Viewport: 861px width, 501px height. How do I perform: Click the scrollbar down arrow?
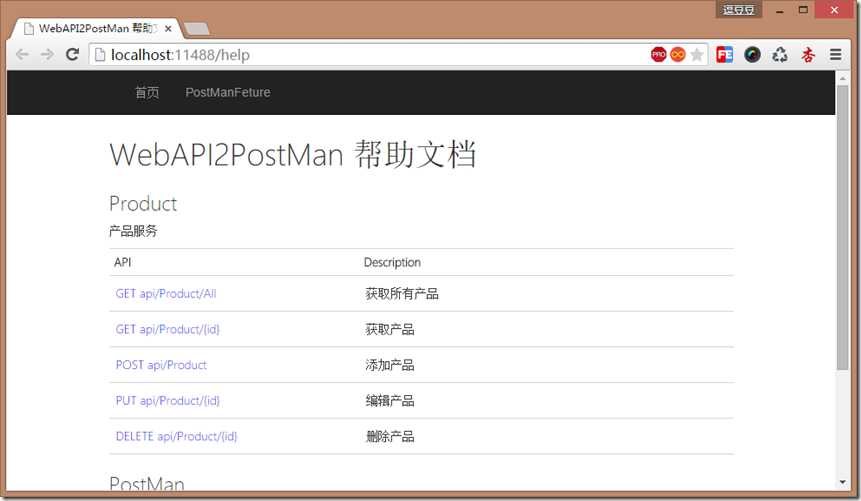tap(842, 482)
